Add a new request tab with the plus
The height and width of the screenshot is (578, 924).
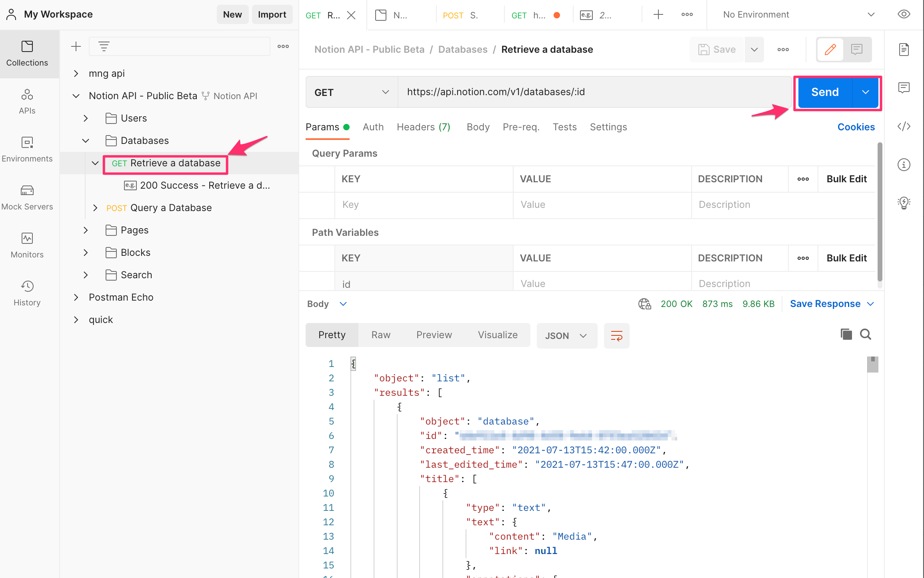pyautogui.click(x=658, y=15)
